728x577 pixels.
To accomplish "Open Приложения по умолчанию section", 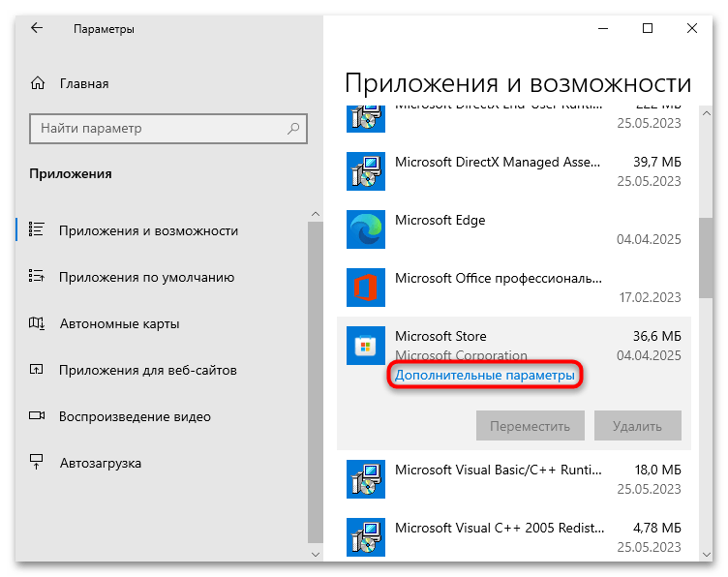I will click(146, 277).
